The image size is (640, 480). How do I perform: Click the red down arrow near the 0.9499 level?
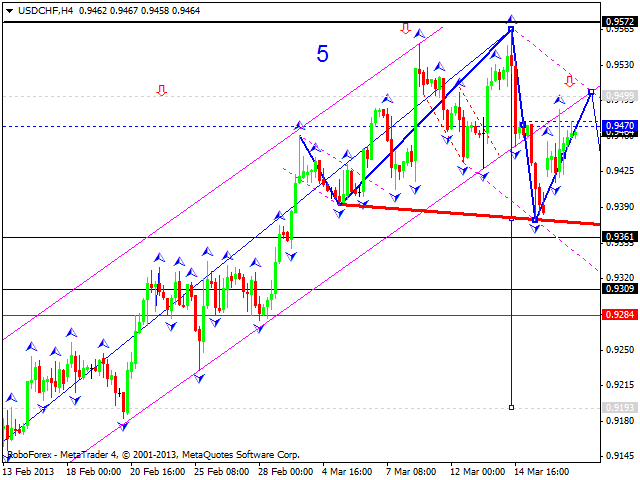[x=569, y=81]
